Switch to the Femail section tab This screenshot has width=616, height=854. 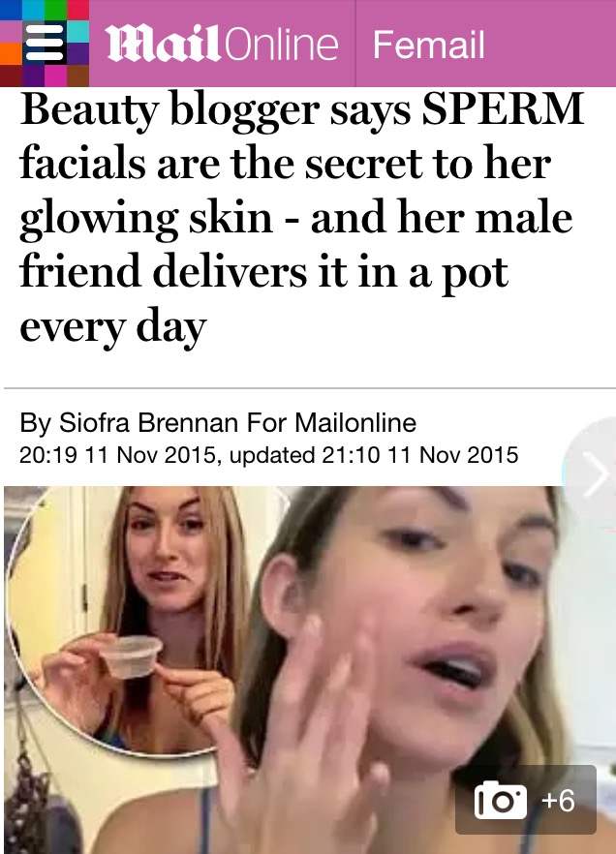(x=429, y=45)
